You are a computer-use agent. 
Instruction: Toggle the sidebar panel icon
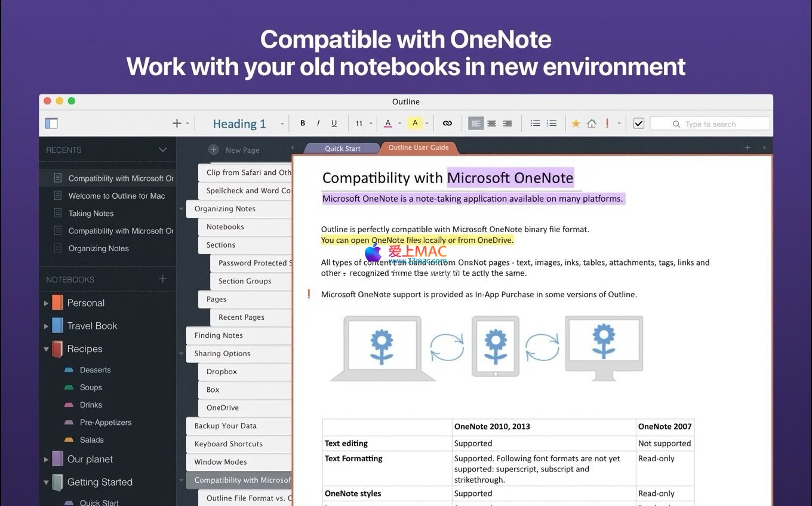point(51,124)
